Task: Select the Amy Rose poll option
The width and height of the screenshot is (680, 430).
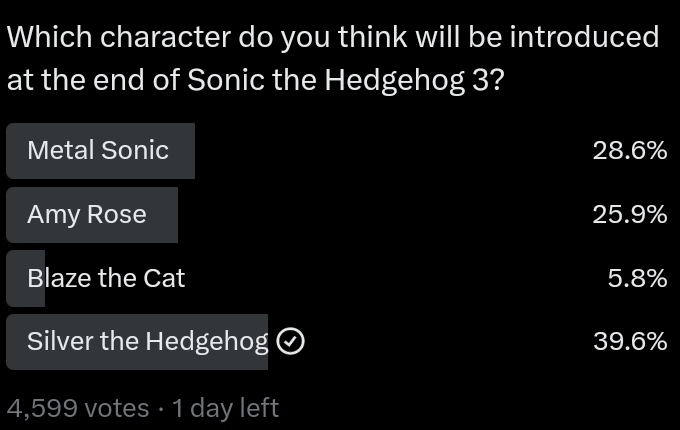Action: [337, 215]
